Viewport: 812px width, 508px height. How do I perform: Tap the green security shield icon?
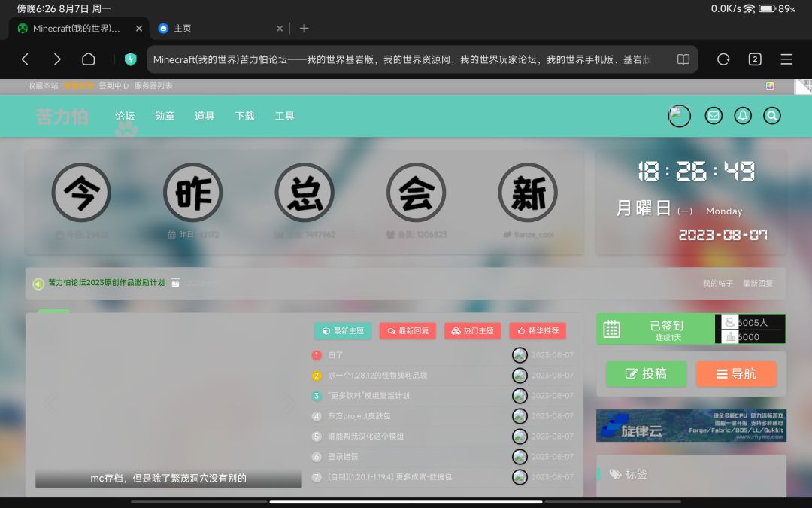click(131, 59)
